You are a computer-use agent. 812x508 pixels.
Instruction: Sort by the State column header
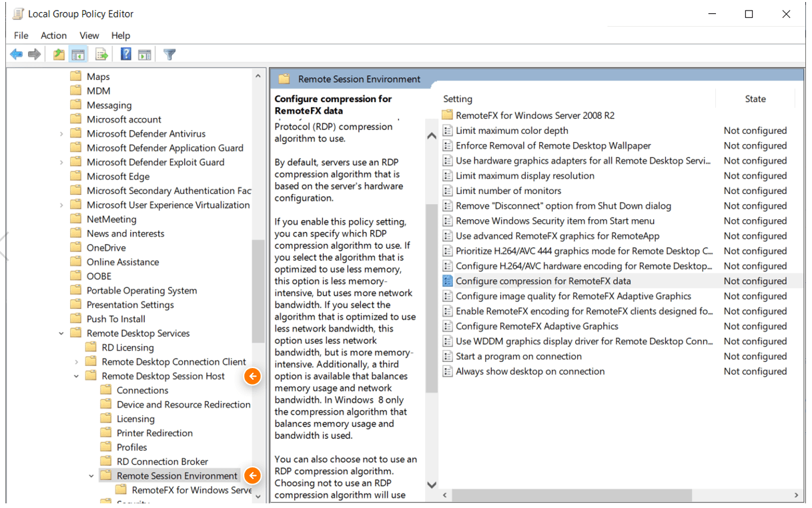755,99
